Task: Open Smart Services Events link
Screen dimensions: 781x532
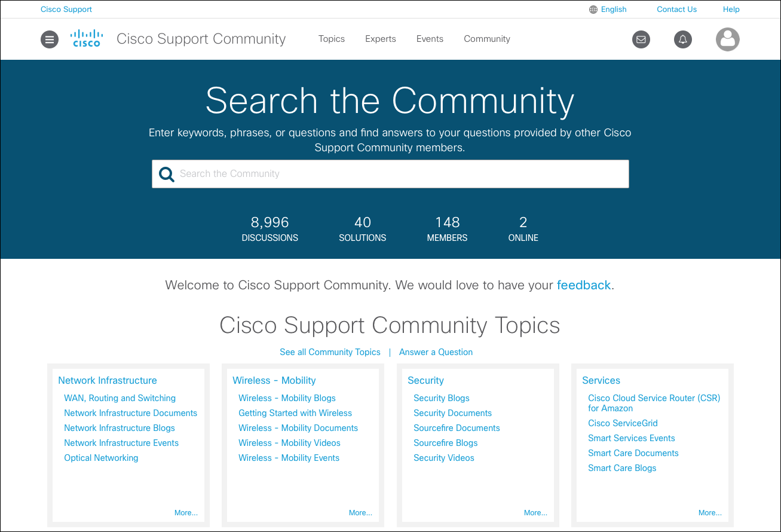Action: tap(632, 438)
